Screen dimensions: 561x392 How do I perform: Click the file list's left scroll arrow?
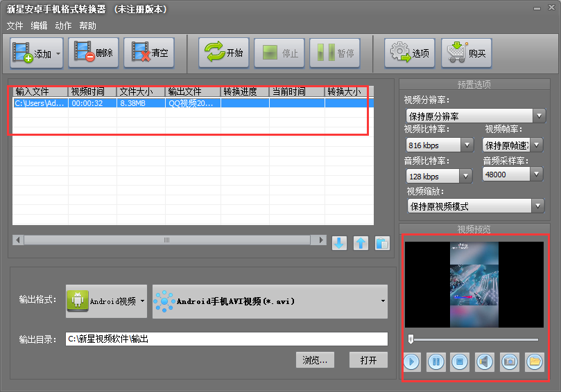click(x=18, y=240)
